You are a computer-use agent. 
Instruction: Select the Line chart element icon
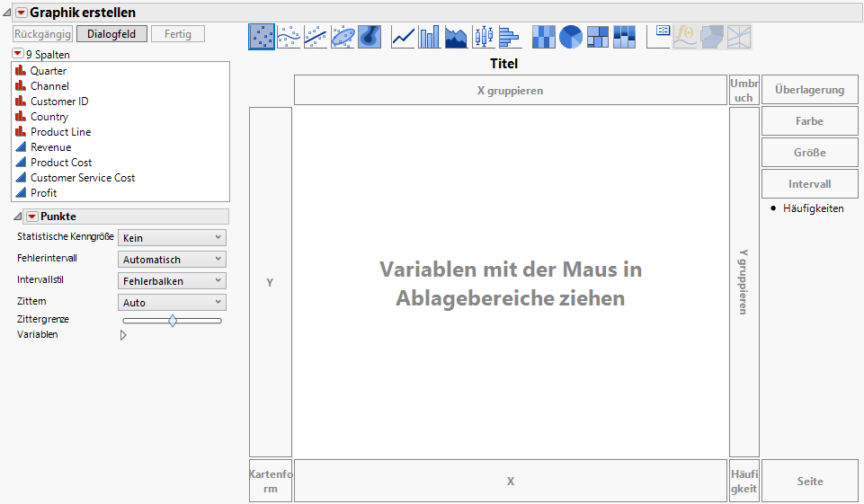click(x=404, y=37)
